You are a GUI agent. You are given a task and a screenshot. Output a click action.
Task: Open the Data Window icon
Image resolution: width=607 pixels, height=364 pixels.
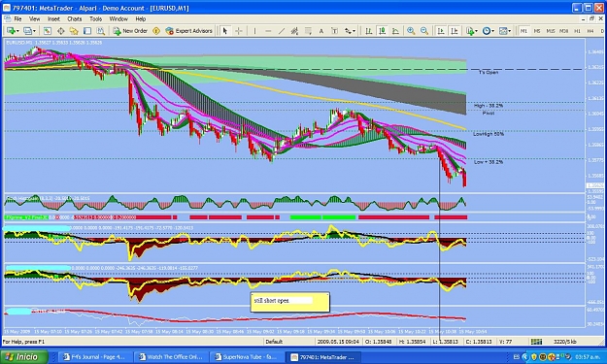[61, 31]
